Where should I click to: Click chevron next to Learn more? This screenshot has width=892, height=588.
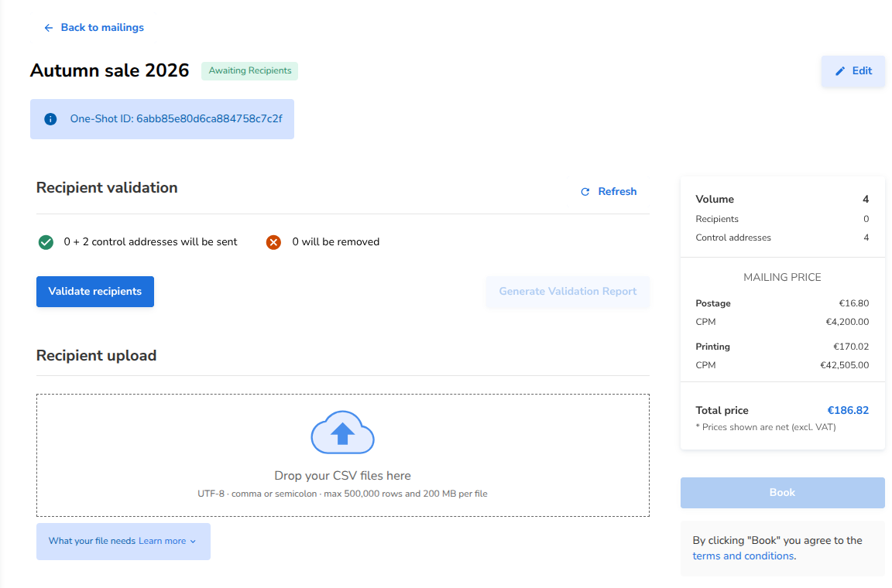click(x=193, y=542)
